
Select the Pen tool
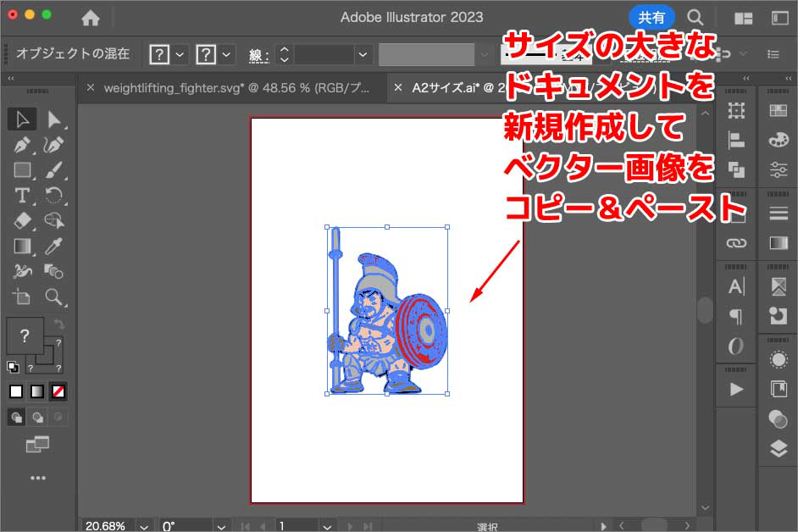[23, 145]
